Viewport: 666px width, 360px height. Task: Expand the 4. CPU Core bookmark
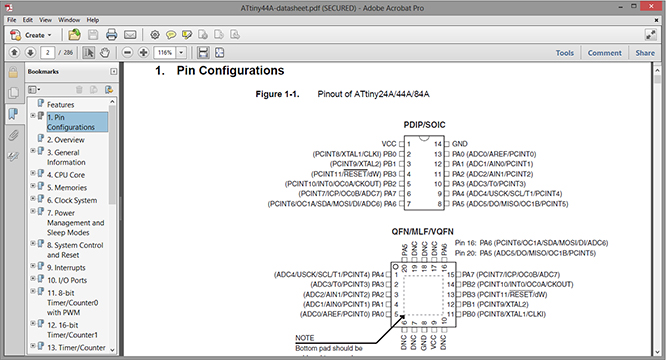click(x=33, y=173)
